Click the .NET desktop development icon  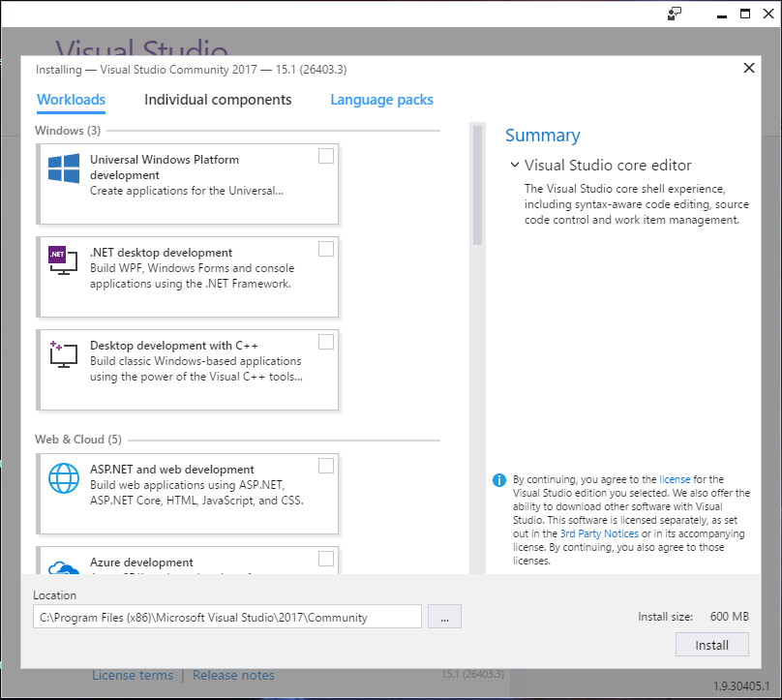point(63,259)
